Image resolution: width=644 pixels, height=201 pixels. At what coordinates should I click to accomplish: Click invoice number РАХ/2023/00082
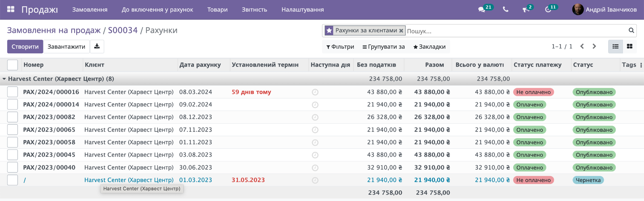(49, 117)
